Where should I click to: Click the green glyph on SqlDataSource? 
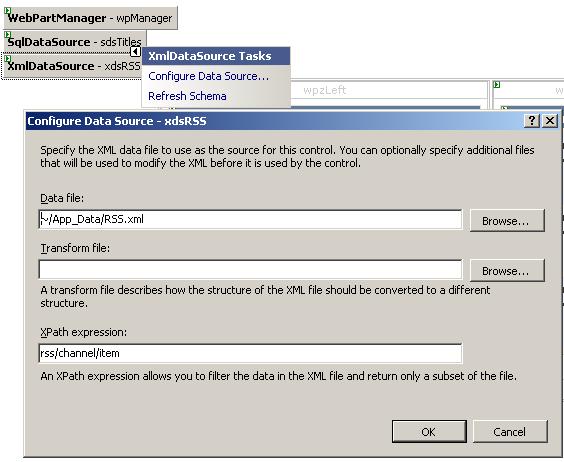pos(8,35)
